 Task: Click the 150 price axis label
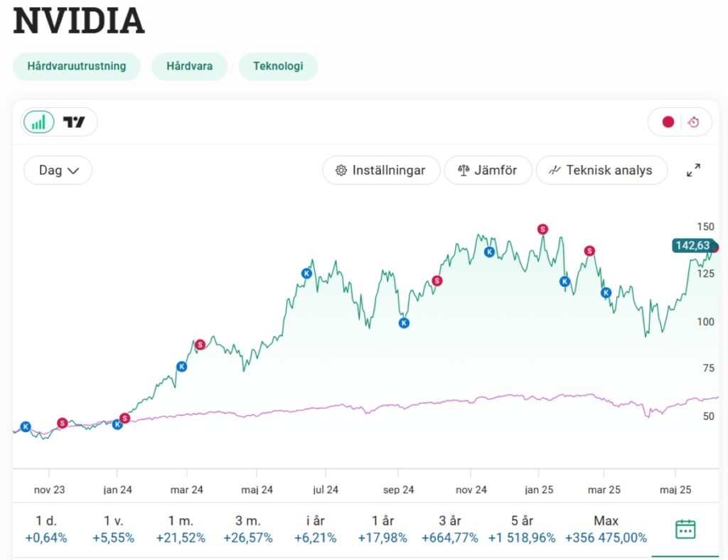click(x=706, y=227)
